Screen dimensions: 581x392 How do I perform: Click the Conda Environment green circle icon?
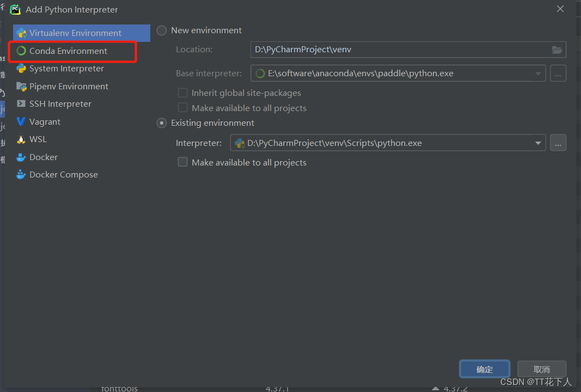21,51
